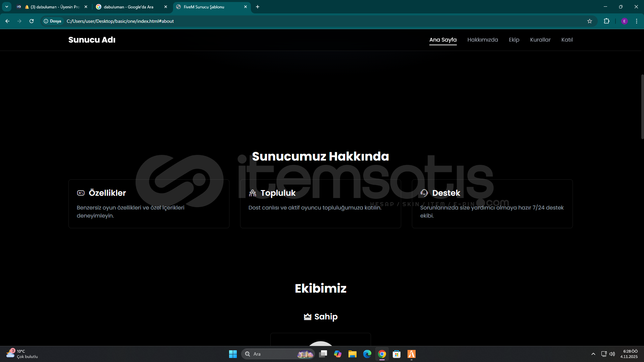Show hidden system tray icons chevron

(x=593, y=354)
